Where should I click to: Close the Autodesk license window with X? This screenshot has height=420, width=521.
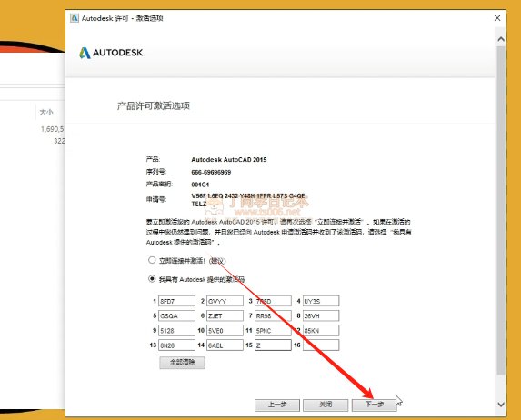coord(497,18)
